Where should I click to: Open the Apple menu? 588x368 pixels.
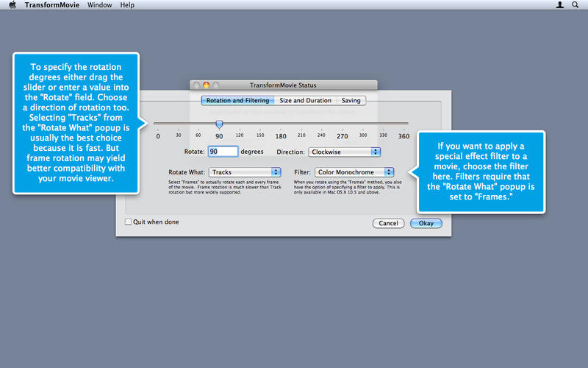click(x=12, y=5)
